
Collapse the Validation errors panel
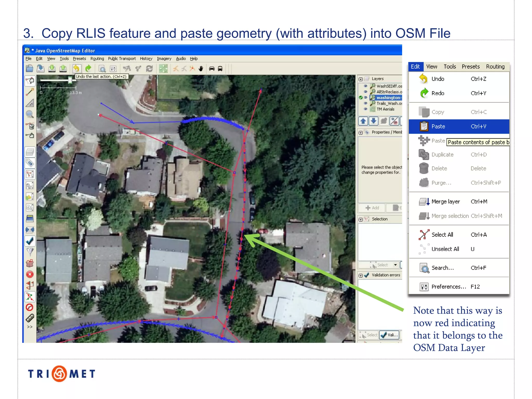pyautogui.click(x=361, y=275)
